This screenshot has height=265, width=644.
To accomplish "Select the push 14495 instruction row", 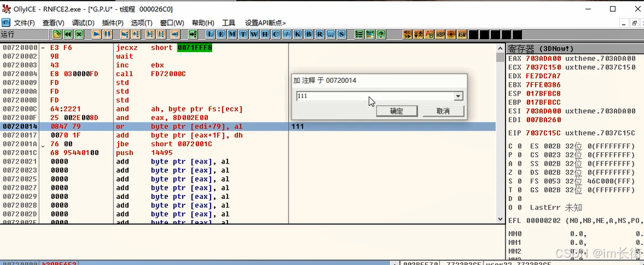I will pyautogui.click(x=247, y=153).
